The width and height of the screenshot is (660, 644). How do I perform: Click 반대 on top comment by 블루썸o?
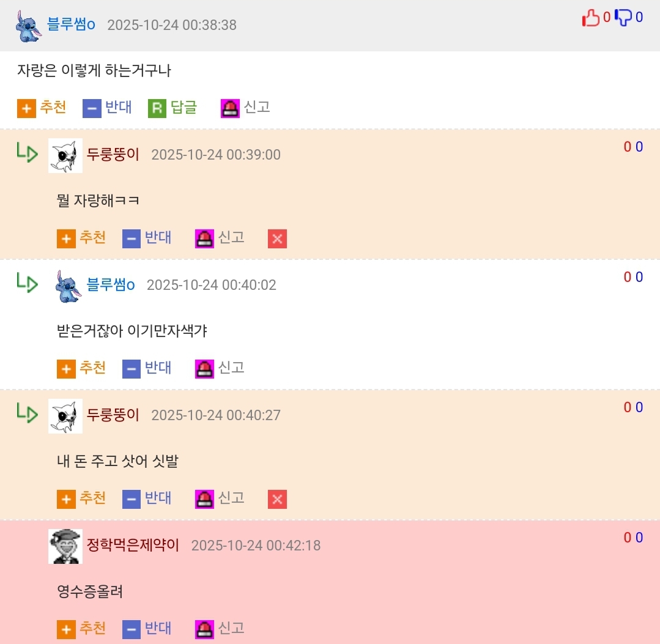tap(107, 108)
